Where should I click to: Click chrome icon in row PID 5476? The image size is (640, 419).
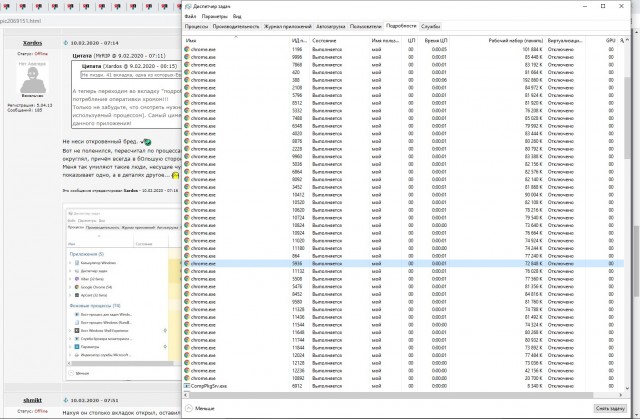(x=187, y=286)
